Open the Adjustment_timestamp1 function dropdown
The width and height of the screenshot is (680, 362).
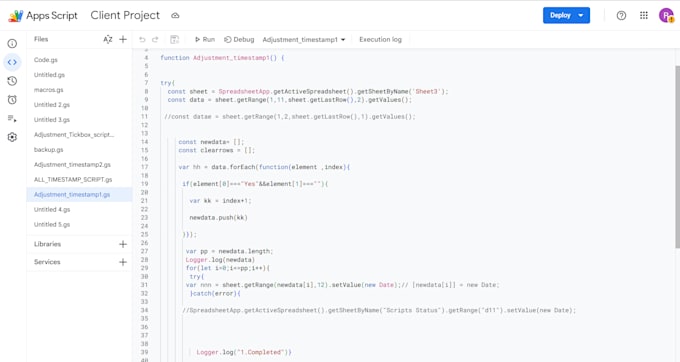pos(304,39)
